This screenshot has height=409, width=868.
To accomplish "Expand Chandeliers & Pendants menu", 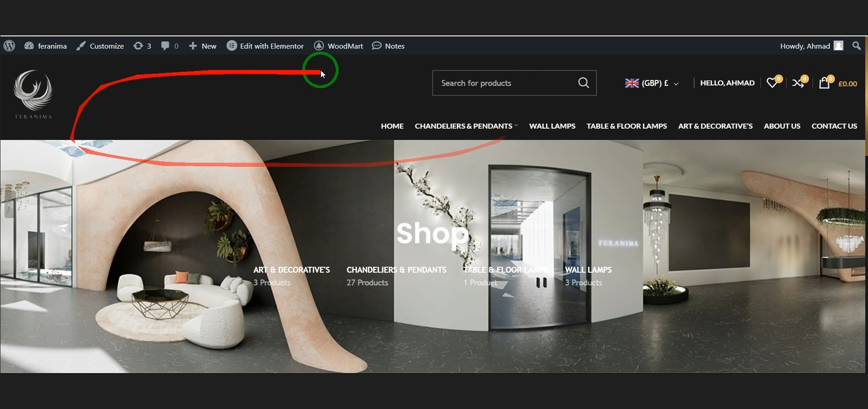I will click(466, 126).
